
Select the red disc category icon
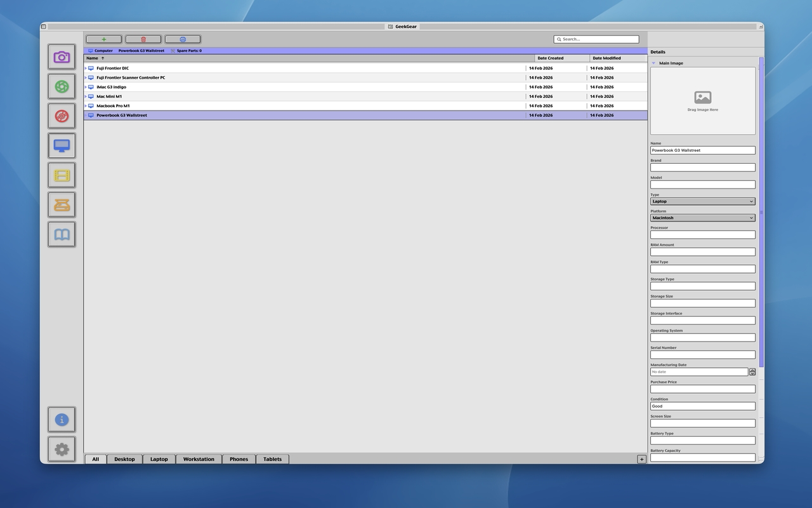coord(62,116)
